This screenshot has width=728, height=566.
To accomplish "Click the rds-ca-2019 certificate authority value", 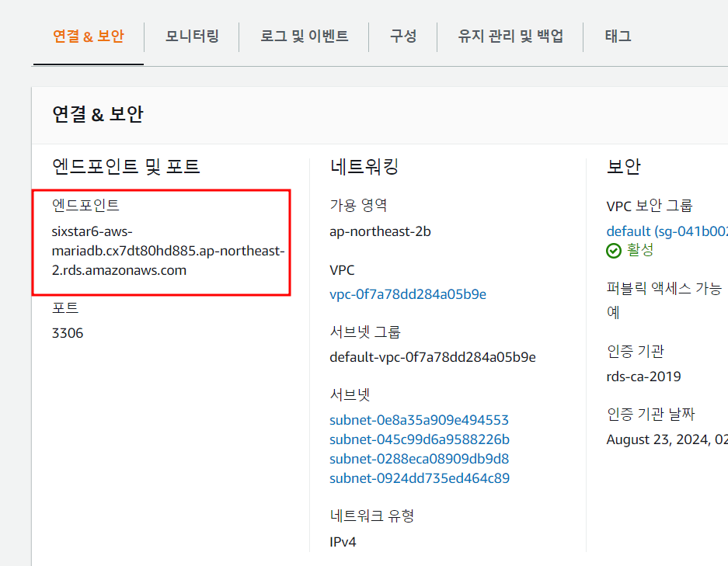I will tap(643, 377).
